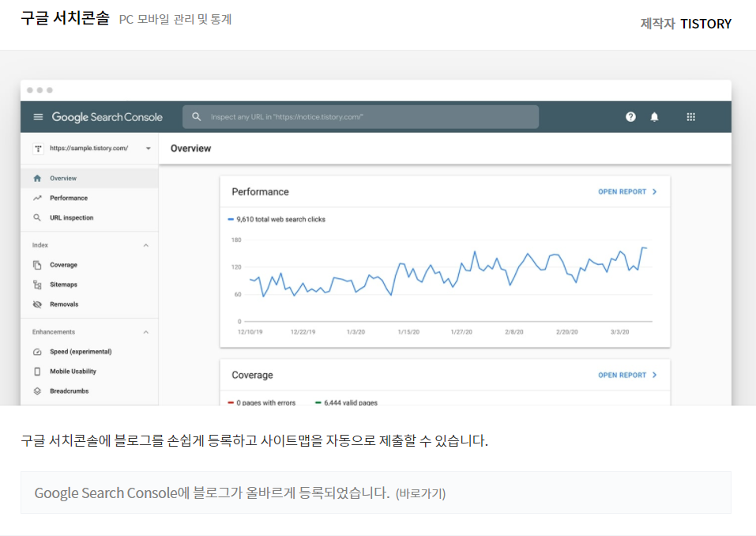756x536 pixels.
Task: Open the property selector dropdown arrow
Action: (149, 149)
